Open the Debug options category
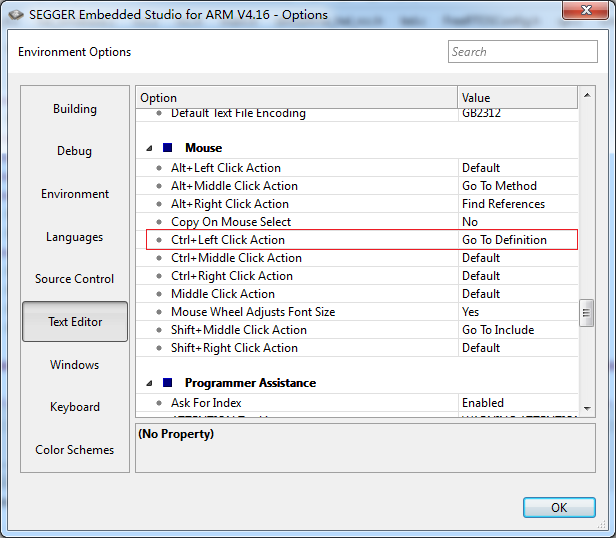Image resolution: width=616 pixels, height=538 pixels. click(75, 151)
